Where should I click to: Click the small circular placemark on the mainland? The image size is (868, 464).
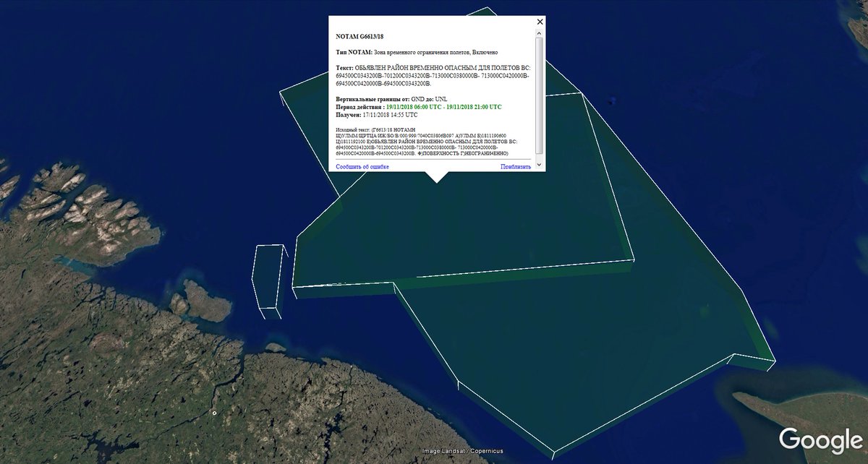click(x=214, y=413)
